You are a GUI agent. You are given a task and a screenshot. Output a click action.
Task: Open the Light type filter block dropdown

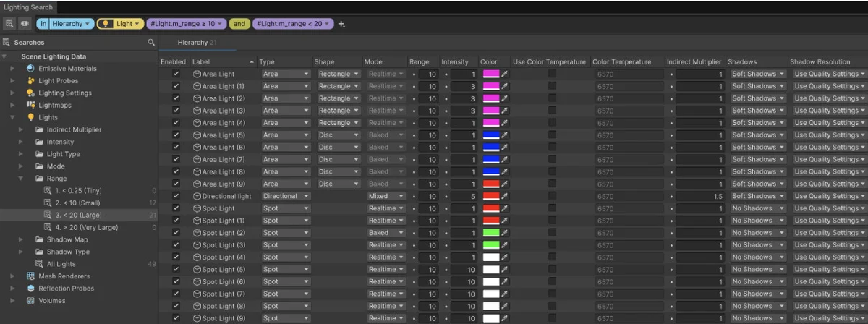coord(119,24)
